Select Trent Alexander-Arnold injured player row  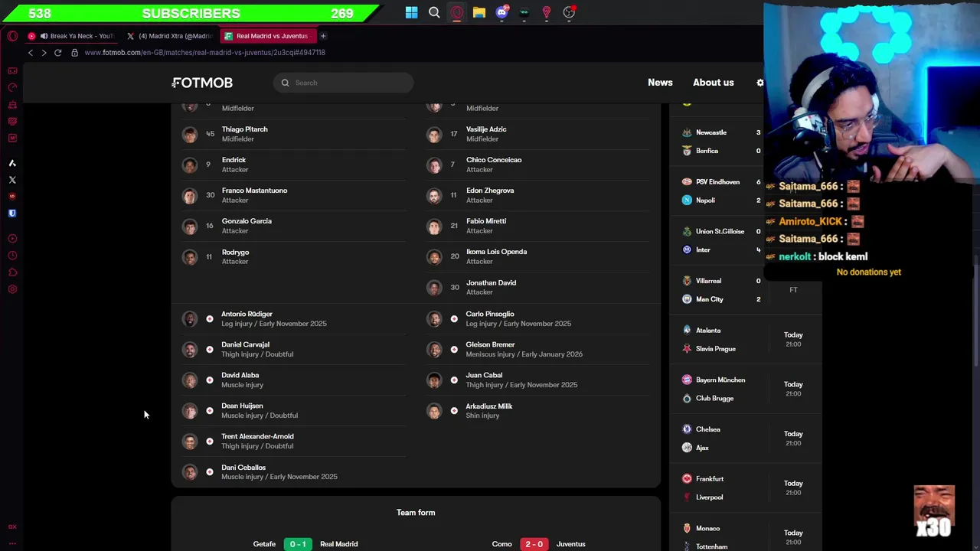(293, 441)
